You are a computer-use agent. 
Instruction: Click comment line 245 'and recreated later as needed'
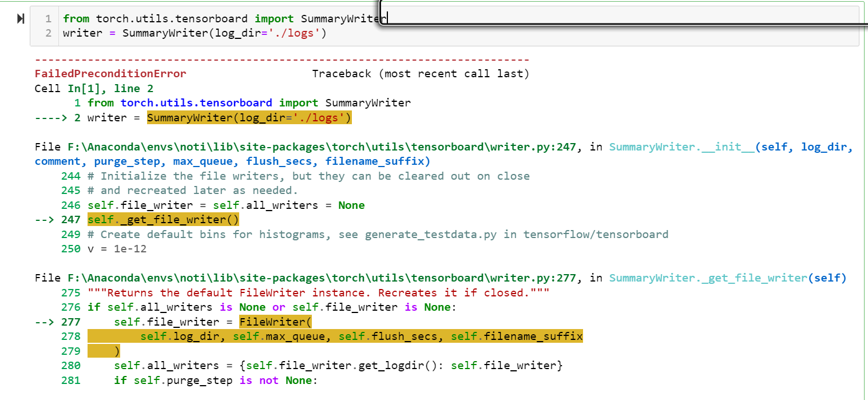[x=193, y=191]
